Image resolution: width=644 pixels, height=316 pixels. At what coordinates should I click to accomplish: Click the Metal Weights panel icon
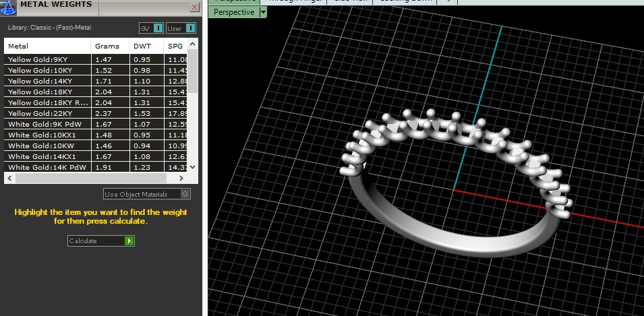pyautogui.click(x=8, y=7)
